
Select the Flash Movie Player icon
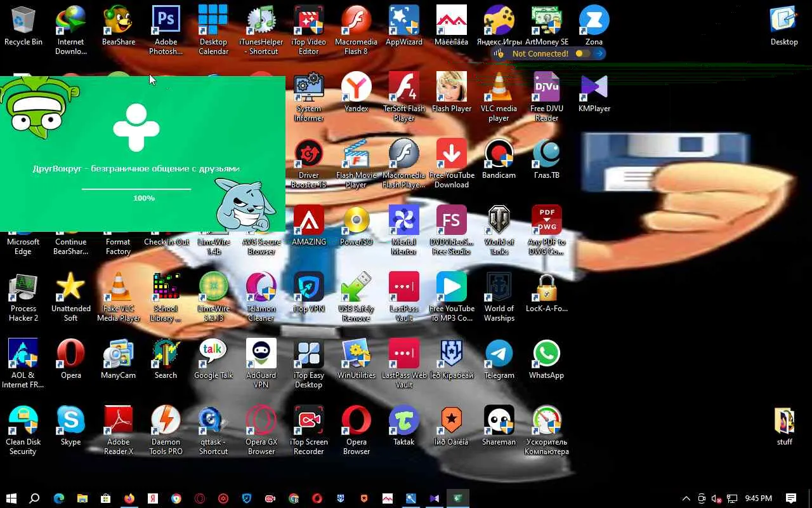357,164
